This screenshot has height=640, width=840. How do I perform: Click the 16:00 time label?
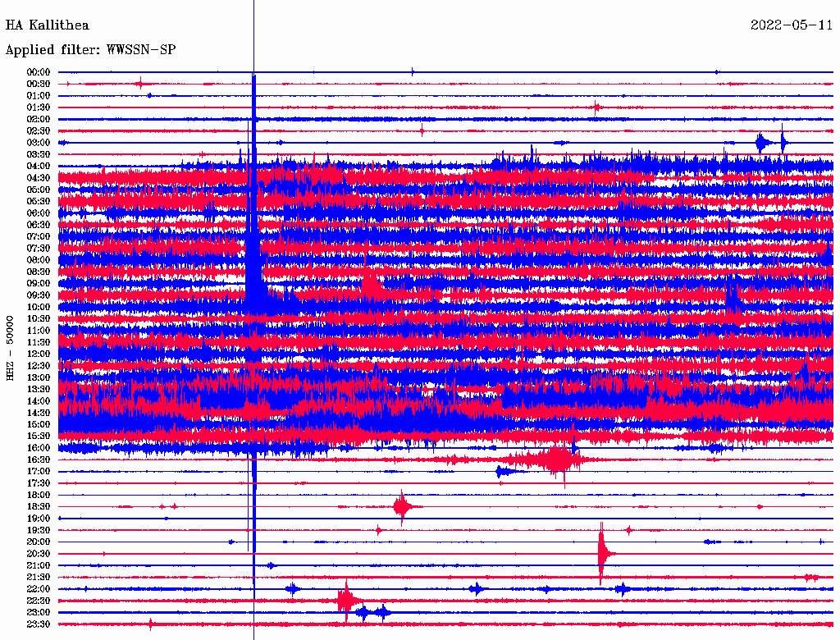point(39,448)
